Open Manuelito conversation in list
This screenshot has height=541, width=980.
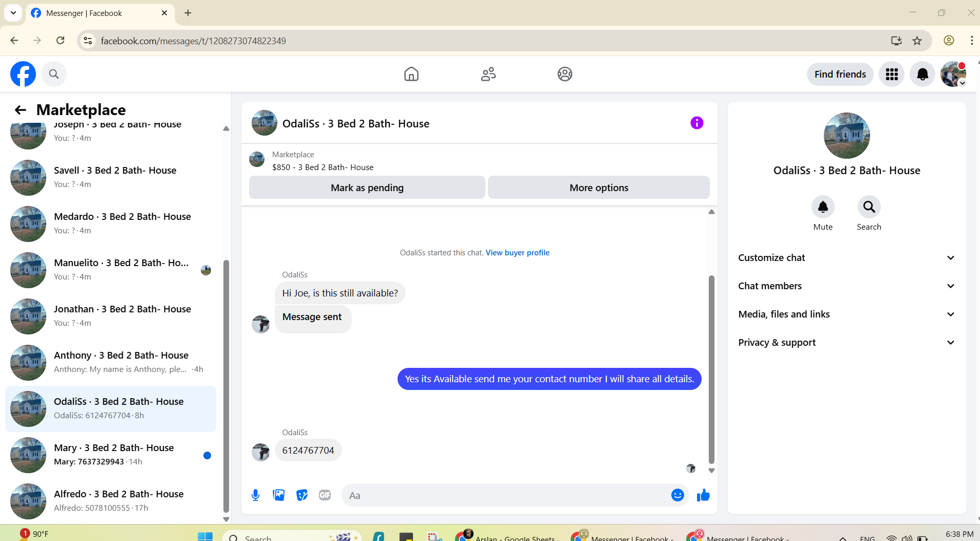coord(110,270)
